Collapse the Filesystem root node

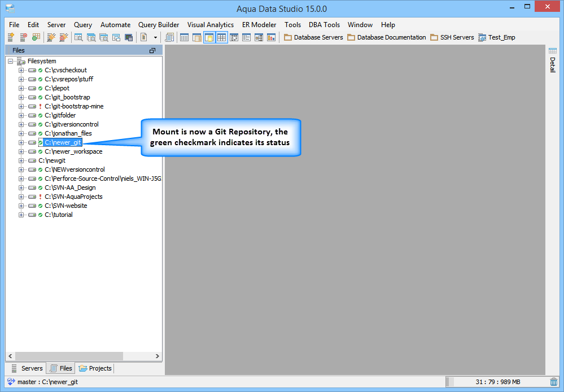pos(10,61)
